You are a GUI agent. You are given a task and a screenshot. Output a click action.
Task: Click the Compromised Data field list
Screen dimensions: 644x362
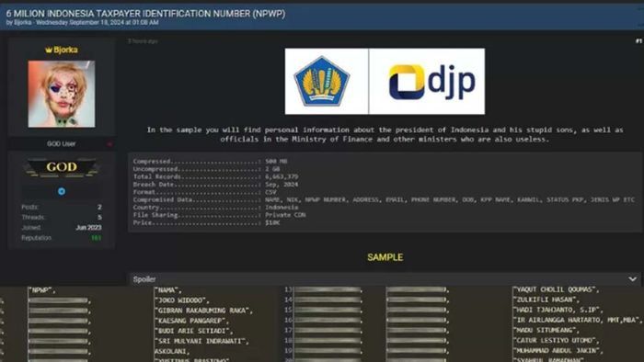(x=450, y=199)
